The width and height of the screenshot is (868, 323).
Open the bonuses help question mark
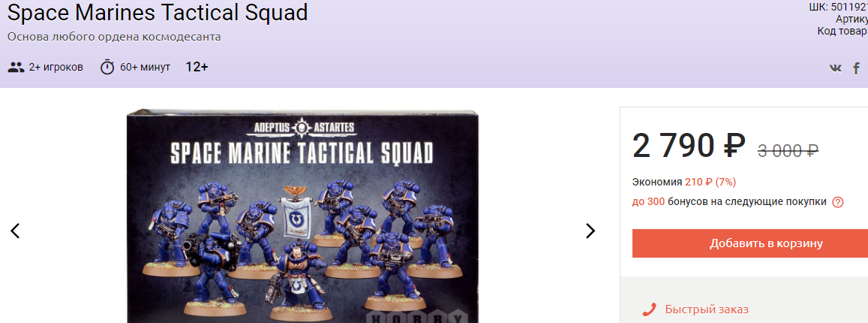tap(837, 202)
